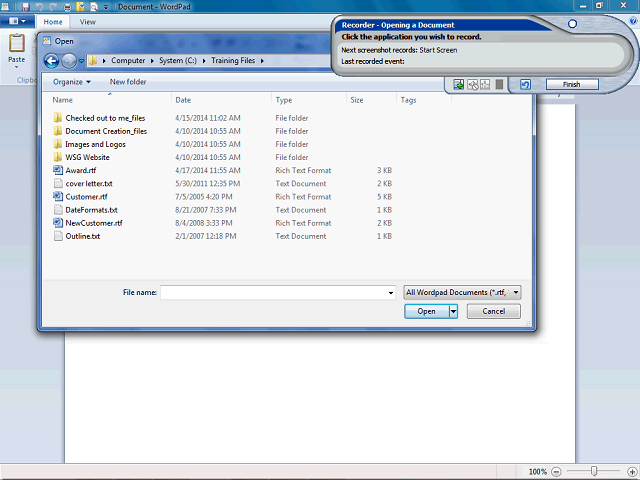640x480 pixels.
Task: Click the Cancel button in the dialog
Action: pos(493,311)
